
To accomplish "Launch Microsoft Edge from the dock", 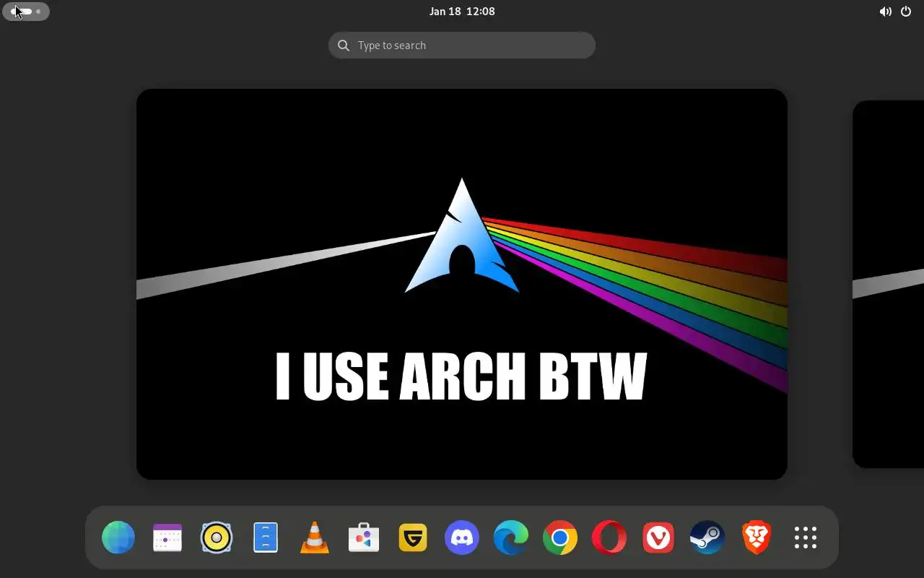I will coord(511,538).
